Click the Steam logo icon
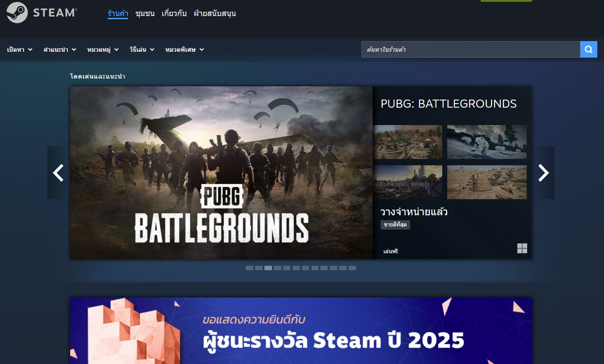The width and height of the screenshot is (604, 364). [17, 13]
